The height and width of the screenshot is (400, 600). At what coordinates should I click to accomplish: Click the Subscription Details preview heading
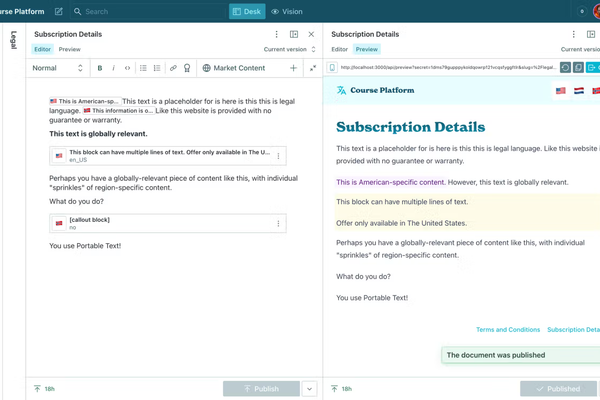tap(411, 127)
